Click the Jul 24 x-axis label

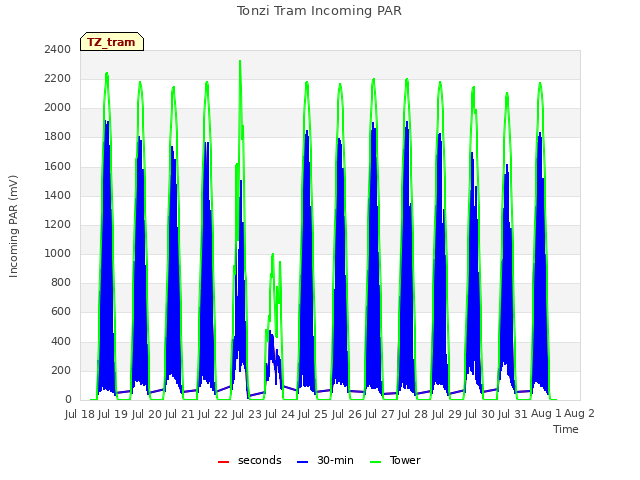click(280, 414)
